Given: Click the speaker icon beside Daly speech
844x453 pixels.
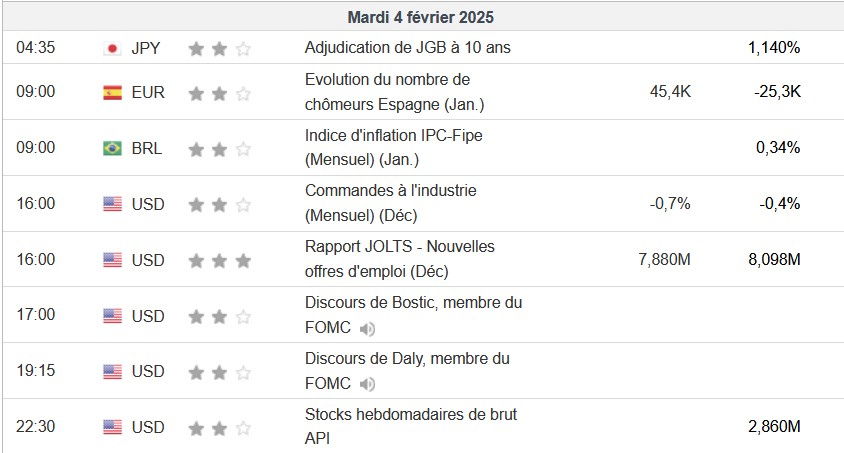Looking at the screenshot, I should click(x=368, y=384).
